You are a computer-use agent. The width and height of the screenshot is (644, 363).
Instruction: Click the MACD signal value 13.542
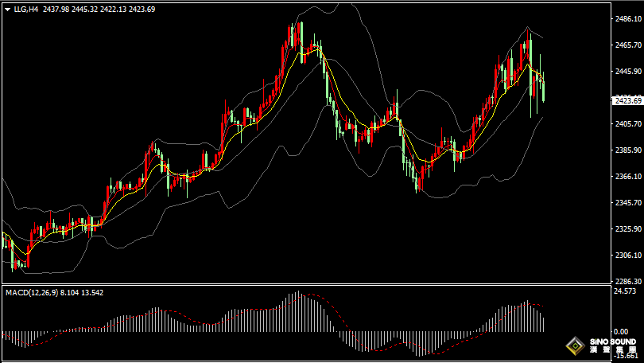tap(91, 293)
